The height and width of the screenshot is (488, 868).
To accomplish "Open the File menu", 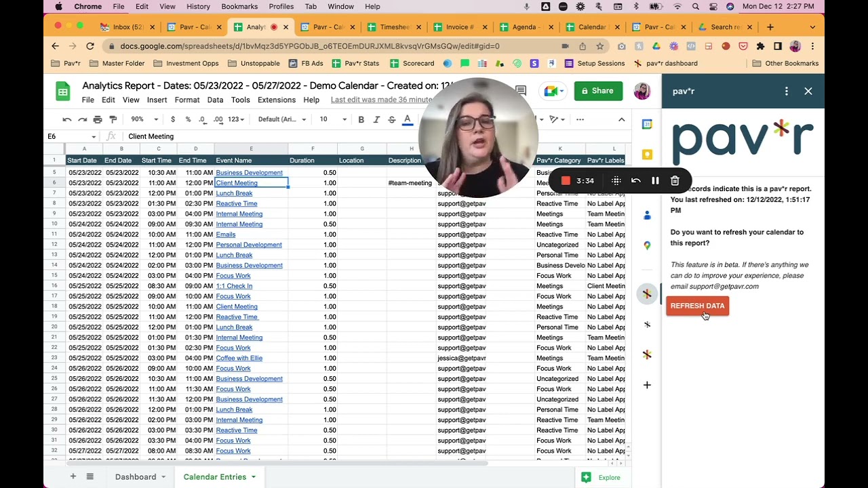I will tap(88, 100).
